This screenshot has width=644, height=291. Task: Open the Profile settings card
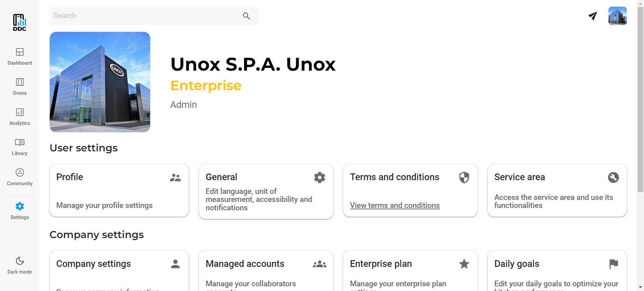coord(119,190)
